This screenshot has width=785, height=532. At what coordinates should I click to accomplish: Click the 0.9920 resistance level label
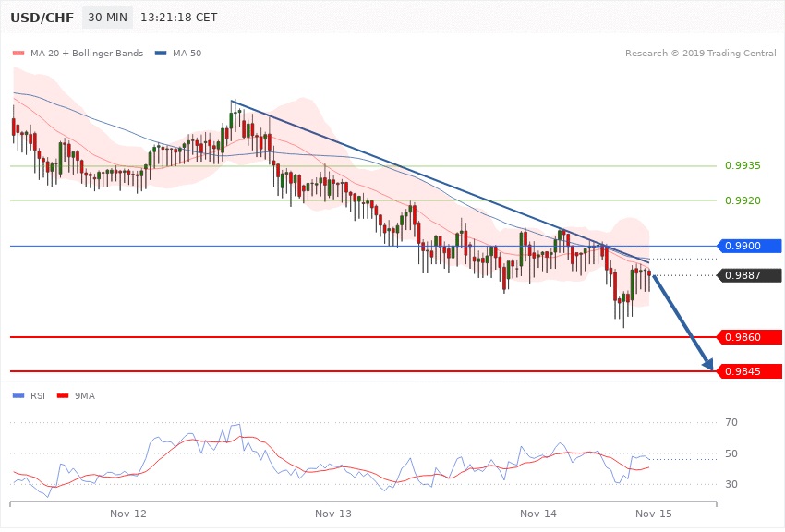743,199
